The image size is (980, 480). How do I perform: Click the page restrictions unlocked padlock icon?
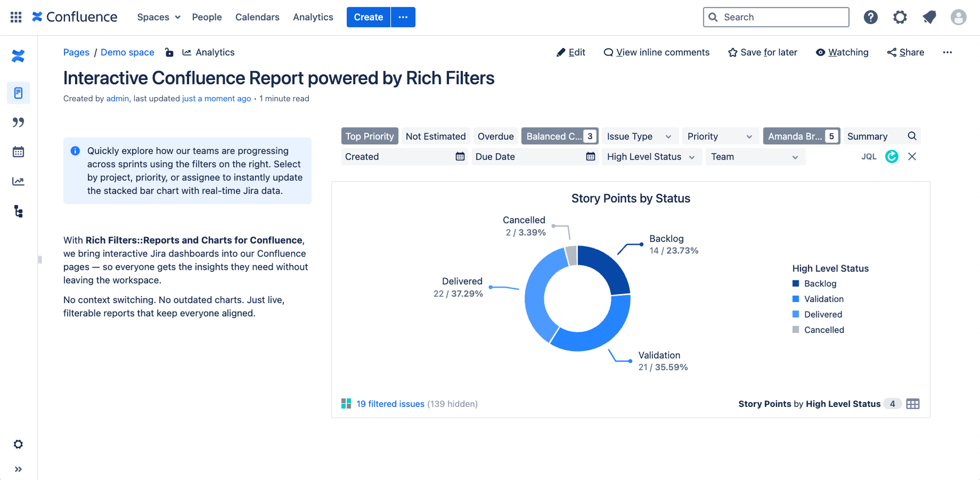point(169,52)
